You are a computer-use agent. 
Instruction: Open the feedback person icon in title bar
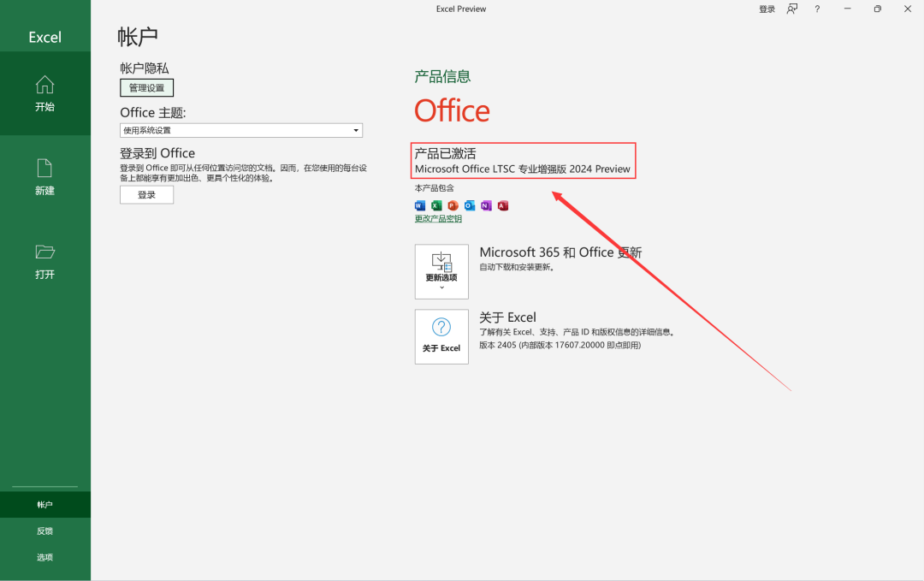point(792,9)
